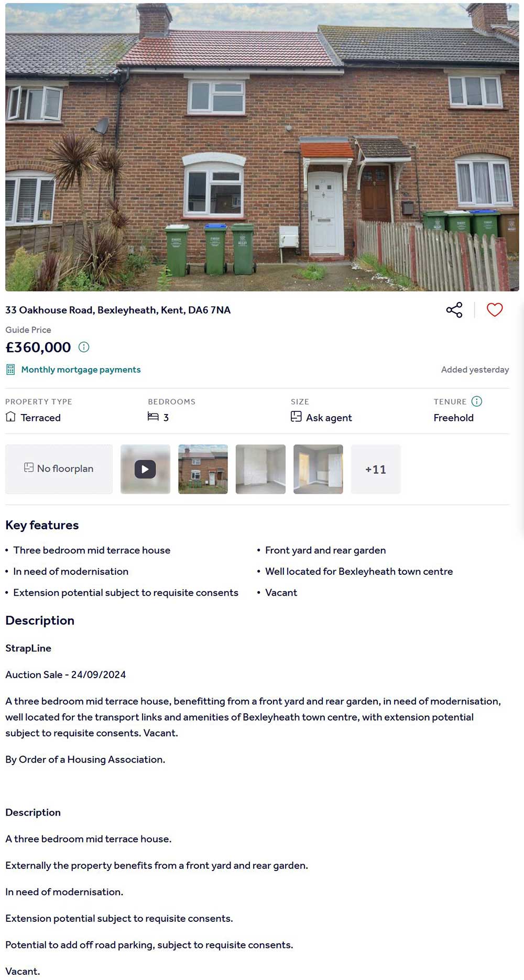This screenshot has width=524, height=980.
Task: Open the house exterior thumbnail
Action: pos(203,469)
